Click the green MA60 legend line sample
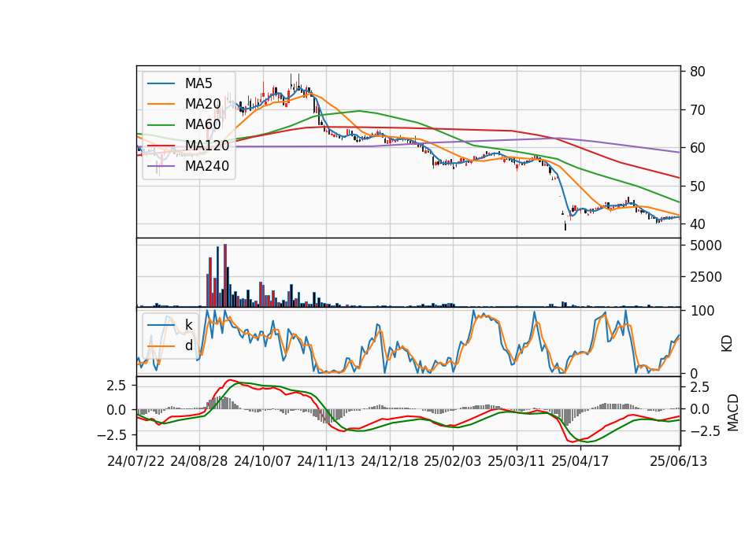The image size is (756, 543). pos(161,125)
